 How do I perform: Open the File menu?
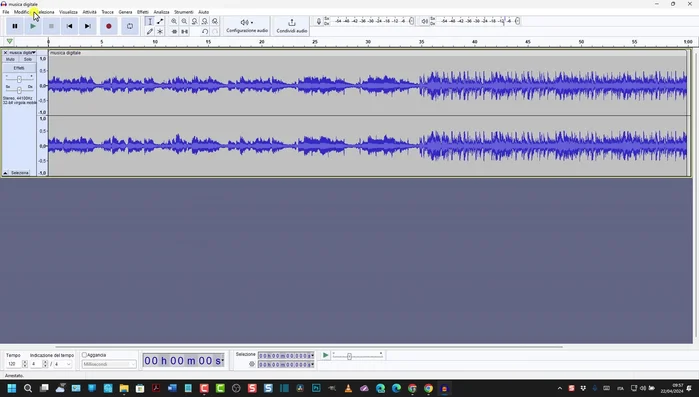[x=6, y=12]
